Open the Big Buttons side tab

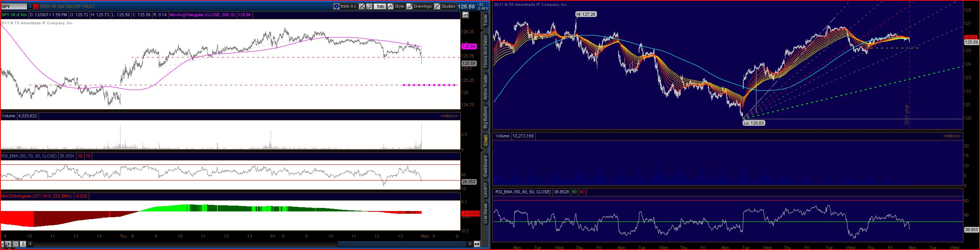click(x=485, y=118)
